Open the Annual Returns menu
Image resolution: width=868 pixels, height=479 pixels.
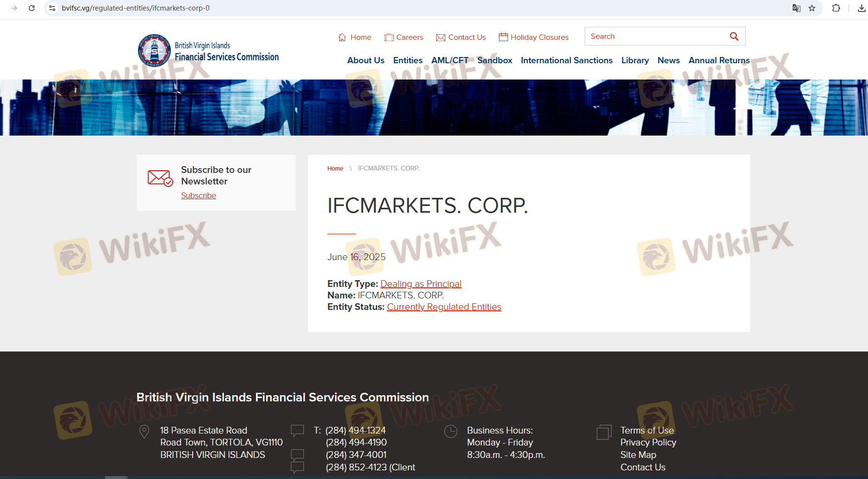coord(719,60)
